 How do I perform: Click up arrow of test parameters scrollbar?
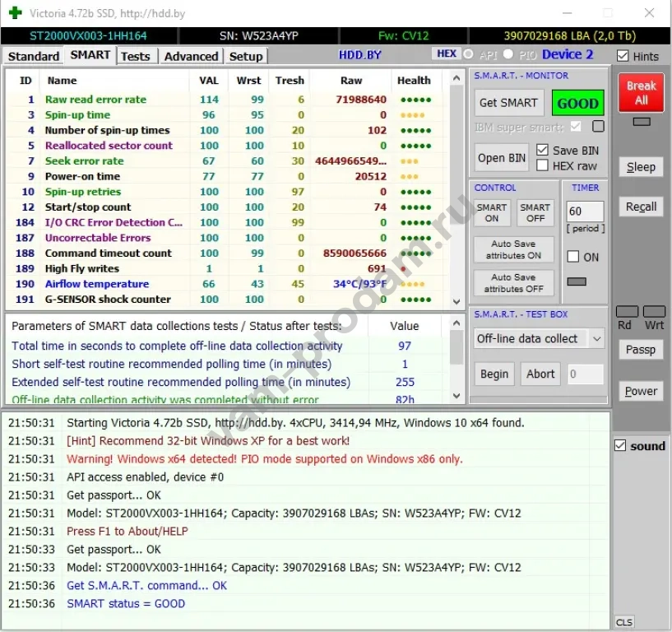[x=456, y=323]
